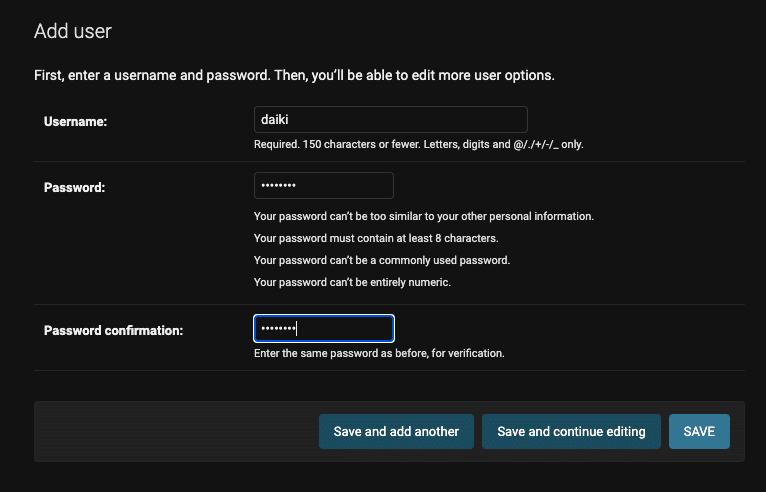Click the 'Username:' label
Viewport: 766px width, 492px height.
[x=75, y=121]
